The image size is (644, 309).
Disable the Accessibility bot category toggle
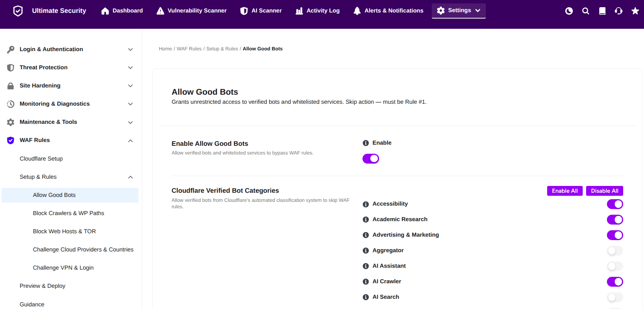tap(615, 204)
